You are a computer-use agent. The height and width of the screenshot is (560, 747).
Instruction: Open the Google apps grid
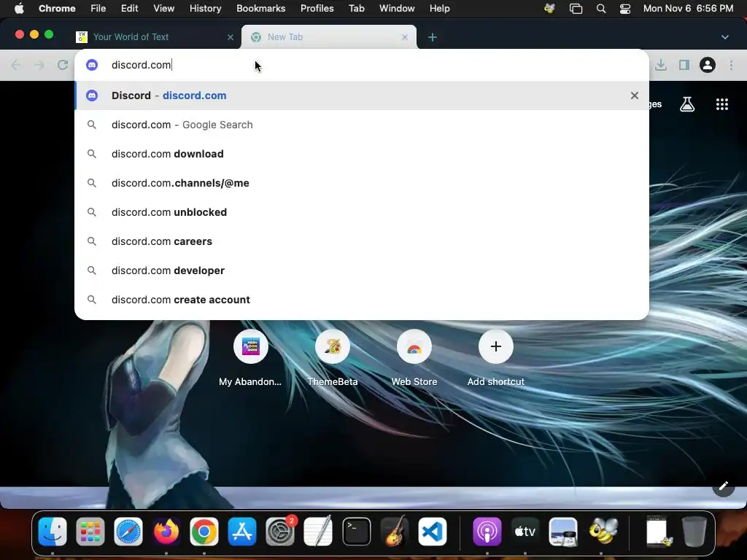(x=722, y=104)
